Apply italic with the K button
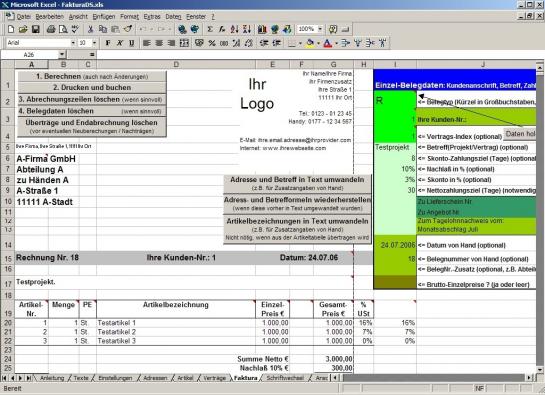The height and width of the screenshot is (395, 545). click(120, 43)
